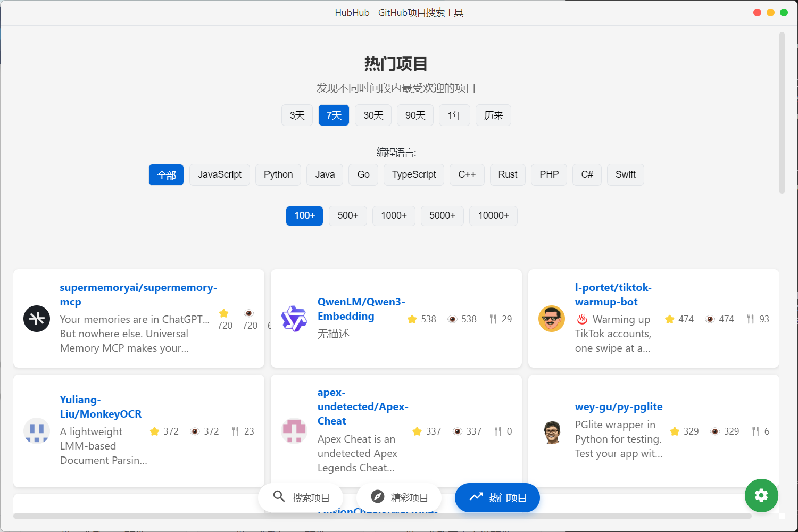
Task: Filter by Java language
Action: pos(325,175)
